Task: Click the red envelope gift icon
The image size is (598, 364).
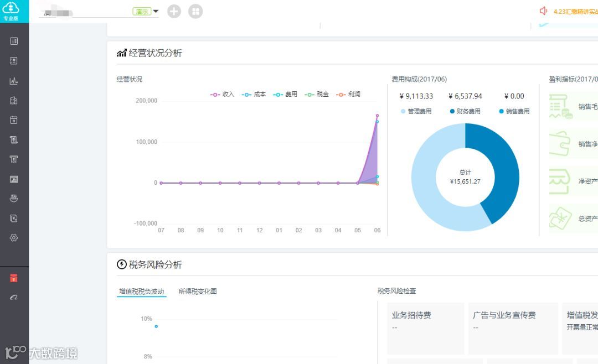Action: [x=14, y=278]
